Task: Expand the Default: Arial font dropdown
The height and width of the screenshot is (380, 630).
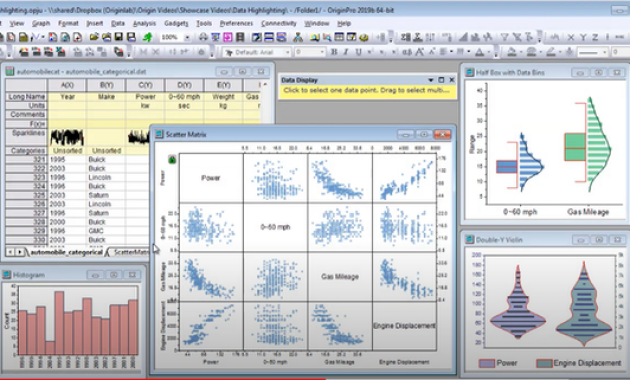Action: click(287, 52)
